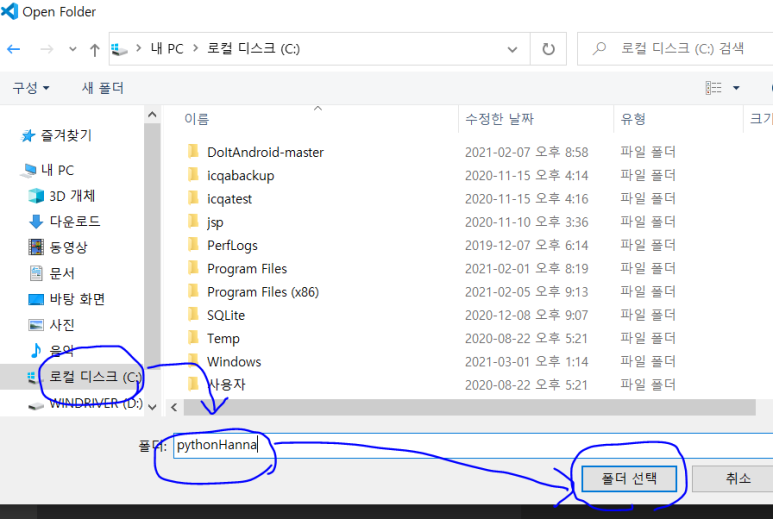Select the SQLite folder
Image resolution: width=773 pixels, height=519 pixels.
click(x=226, y=315)
